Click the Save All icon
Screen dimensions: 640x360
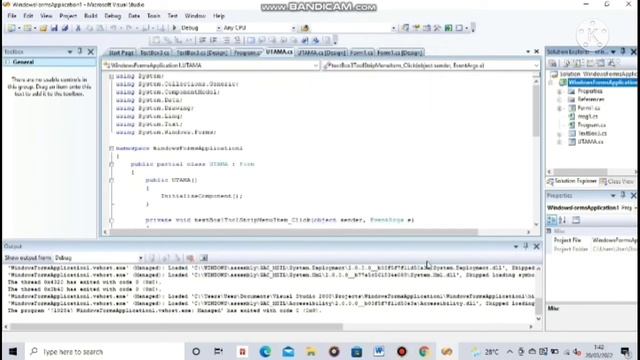65,28
